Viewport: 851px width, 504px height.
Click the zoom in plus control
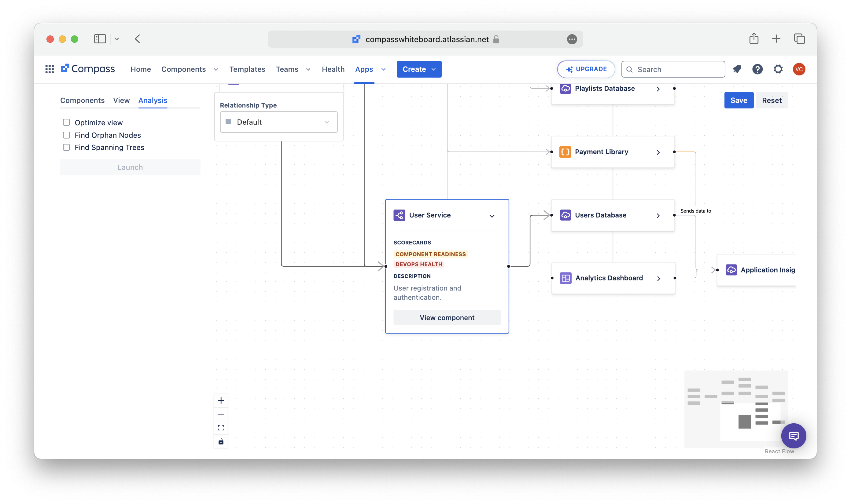(x=221, y=401)
